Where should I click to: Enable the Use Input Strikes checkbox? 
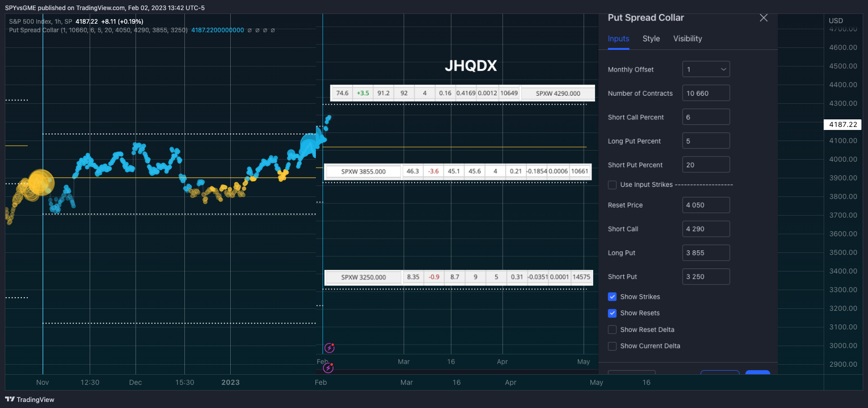coord(612,185)
